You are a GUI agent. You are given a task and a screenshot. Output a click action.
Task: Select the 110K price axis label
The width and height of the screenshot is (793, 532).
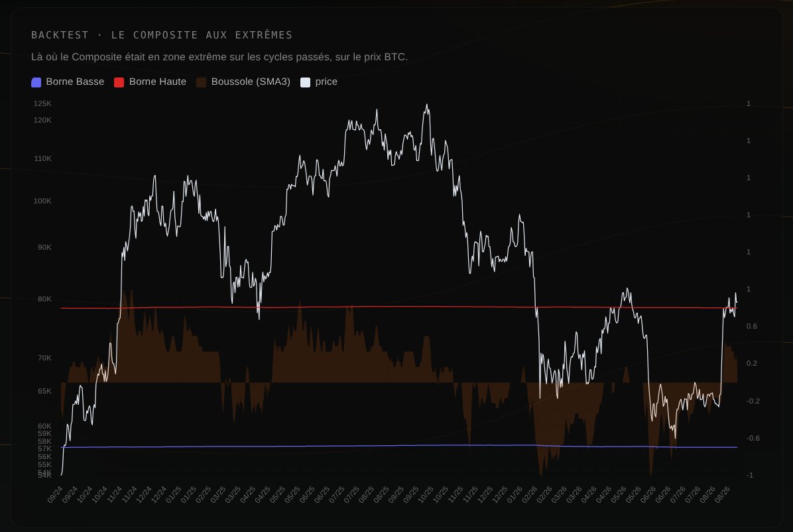[x=42, y=158]
